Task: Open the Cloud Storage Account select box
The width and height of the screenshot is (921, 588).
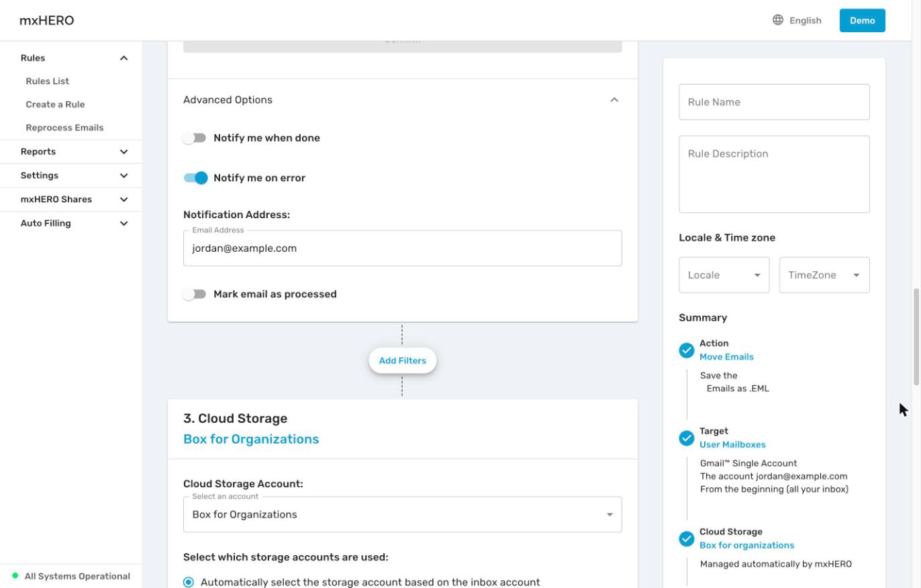Action: click(402, 515)
